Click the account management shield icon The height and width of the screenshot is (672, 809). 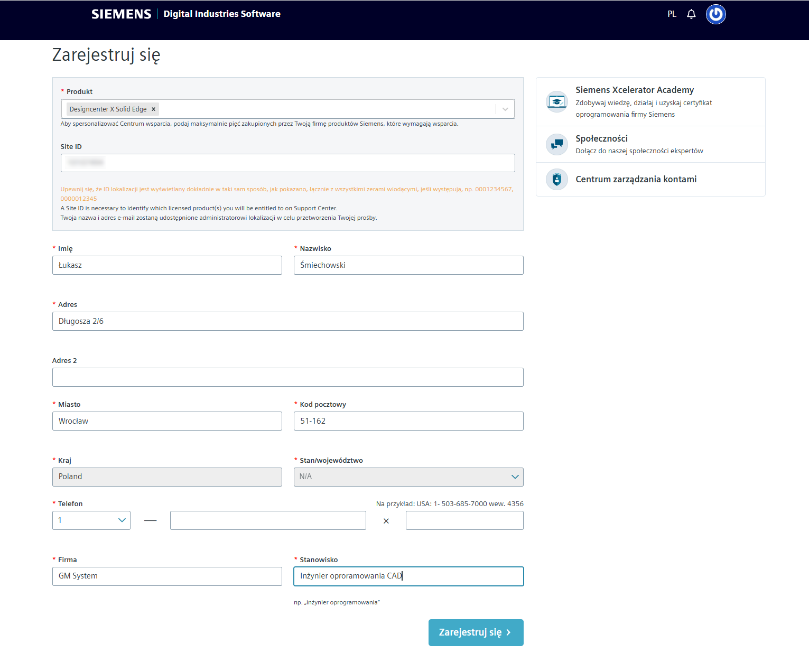tap(556, 180)
